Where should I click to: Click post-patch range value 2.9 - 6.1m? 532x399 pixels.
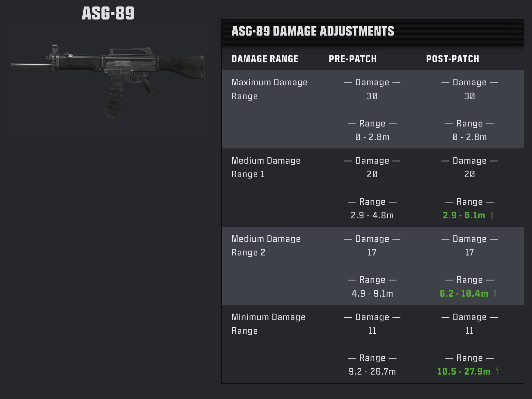tap(464, 215)
